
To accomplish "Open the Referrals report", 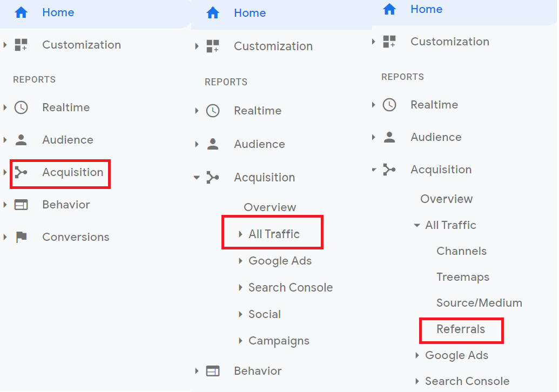I will [461, 330].
